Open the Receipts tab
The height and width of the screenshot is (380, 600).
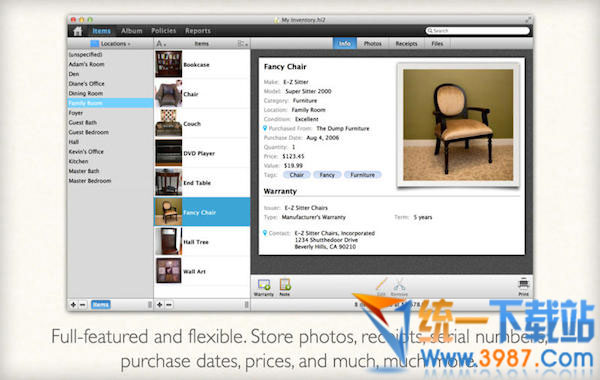tap(406, 44)
